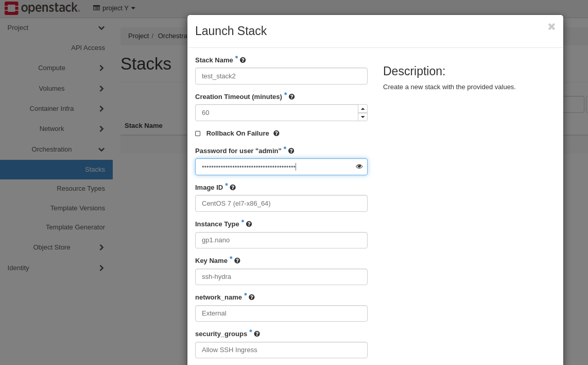Screen dimensions: 588x365
Task: Decrease creation timeout with down arrow
Action: (362, 117)
